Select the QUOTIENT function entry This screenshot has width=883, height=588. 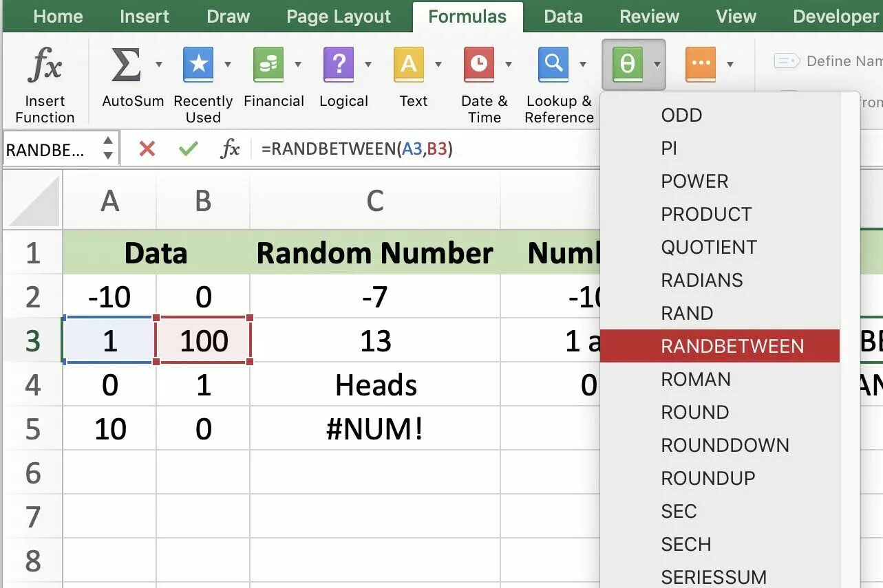[x=720, y=247]
